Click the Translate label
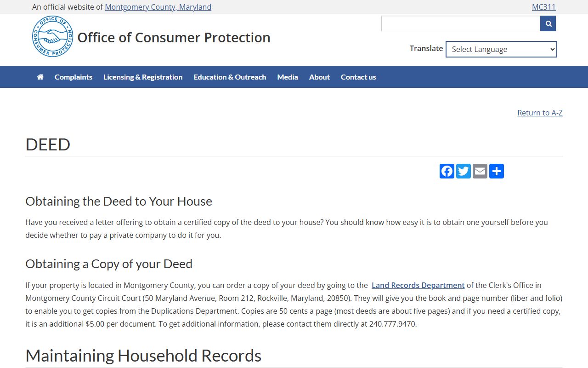 pyautogui.click(x=426, y=48)
